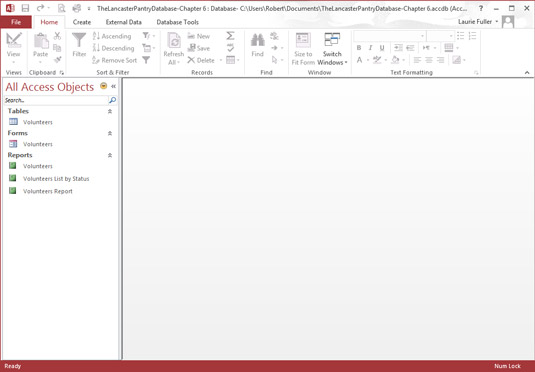Collapse the Reports group

pyautogui.click(x=110, y=155)
